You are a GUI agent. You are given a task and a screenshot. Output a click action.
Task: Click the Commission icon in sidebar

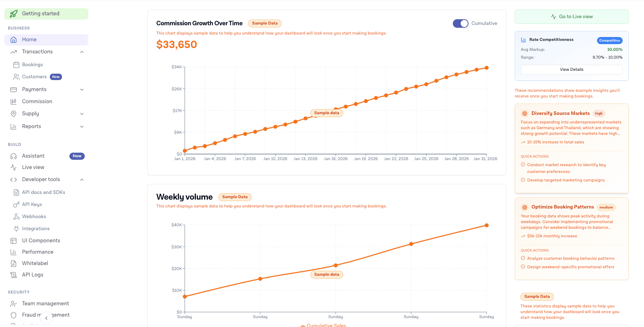(x=14, y=102)
